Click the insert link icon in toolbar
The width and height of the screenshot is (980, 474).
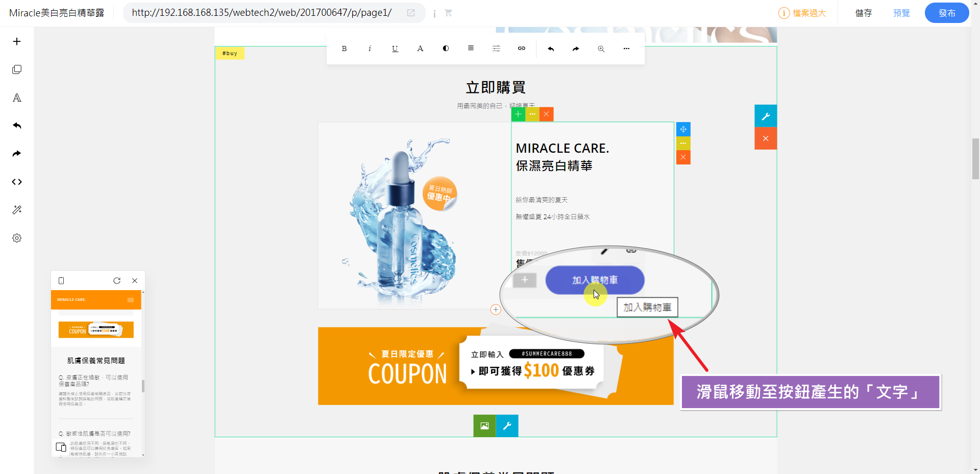pyautogui.click(x=521, y=49)
